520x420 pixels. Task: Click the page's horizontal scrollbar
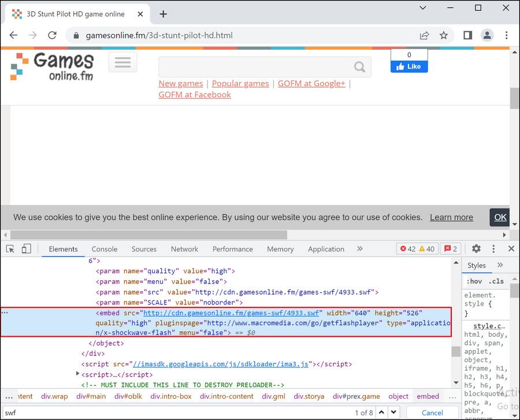tap(148, 235)
